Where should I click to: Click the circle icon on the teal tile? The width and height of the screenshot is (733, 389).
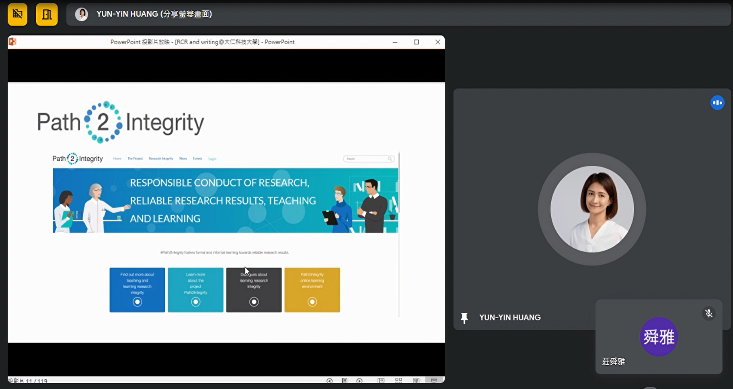[x=195, y=302]
